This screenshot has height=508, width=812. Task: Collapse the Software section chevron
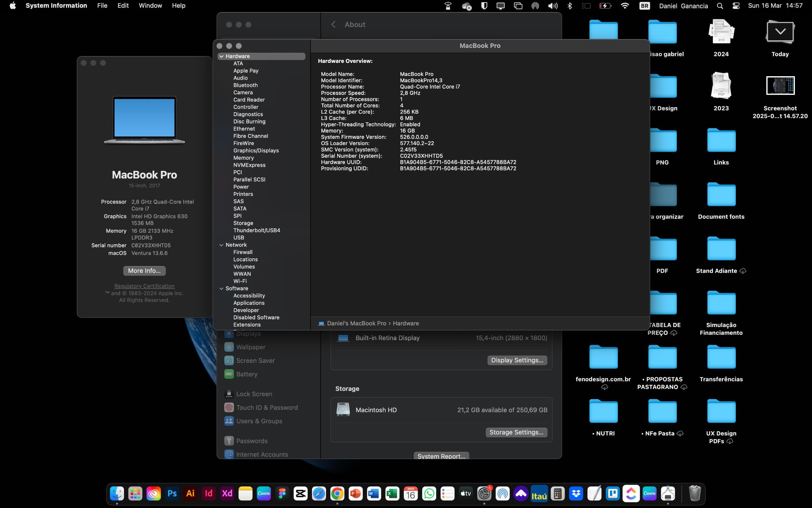[221, 289]
